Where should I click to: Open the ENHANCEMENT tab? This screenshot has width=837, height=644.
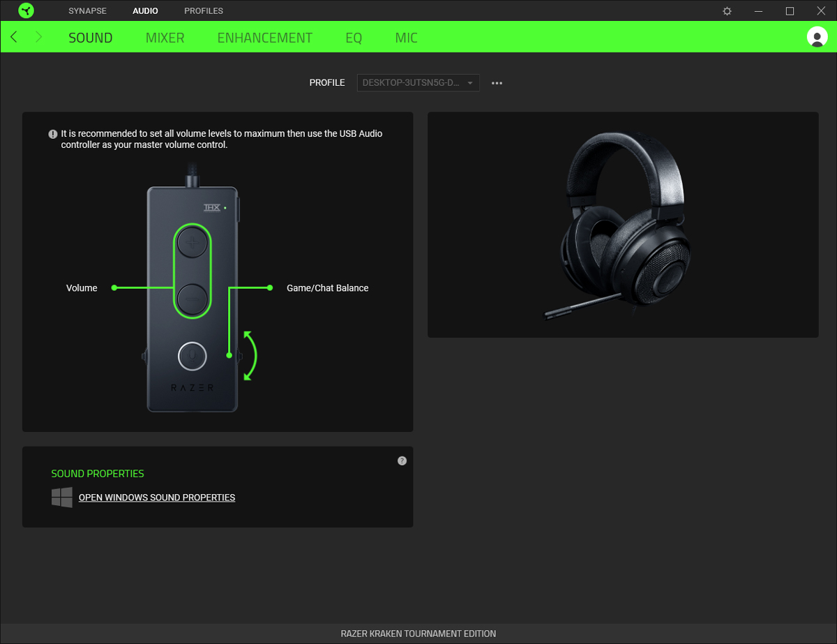pyautogui.click(x=265, y=38)
